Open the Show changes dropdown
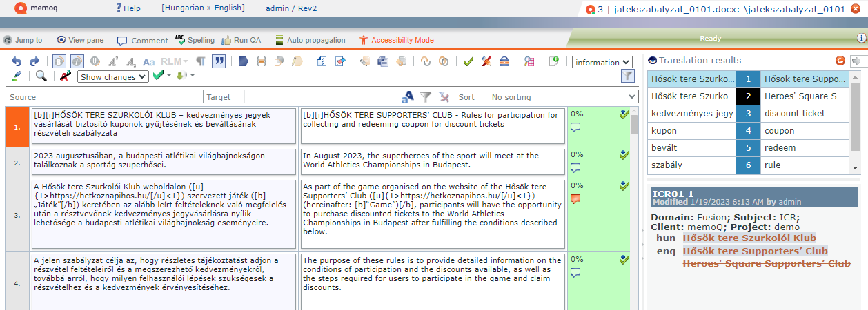 click(x=112, y=76)
